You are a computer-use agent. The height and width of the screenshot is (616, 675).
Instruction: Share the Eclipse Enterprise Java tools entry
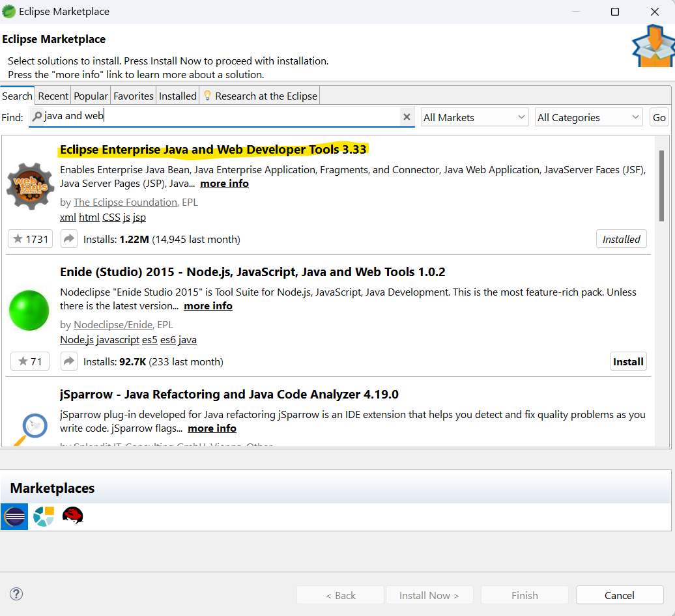tap(69, 239)
